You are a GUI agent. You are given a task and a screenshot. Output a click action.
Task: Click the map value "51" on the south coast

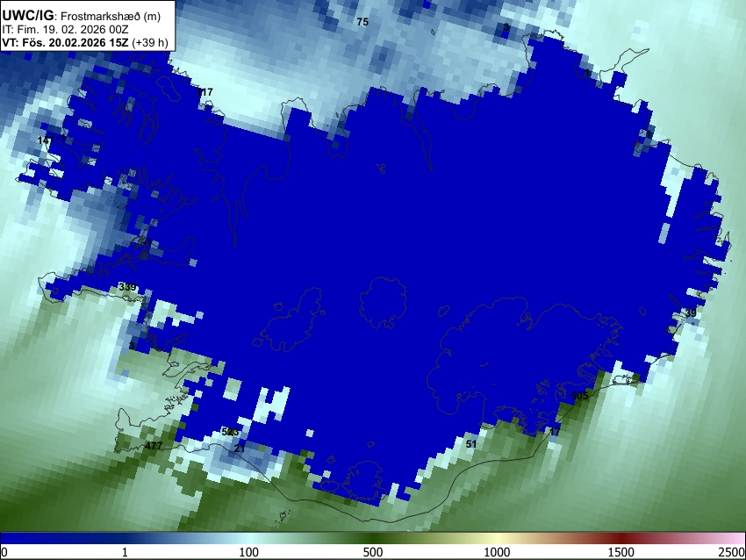[x=471, y=444]
